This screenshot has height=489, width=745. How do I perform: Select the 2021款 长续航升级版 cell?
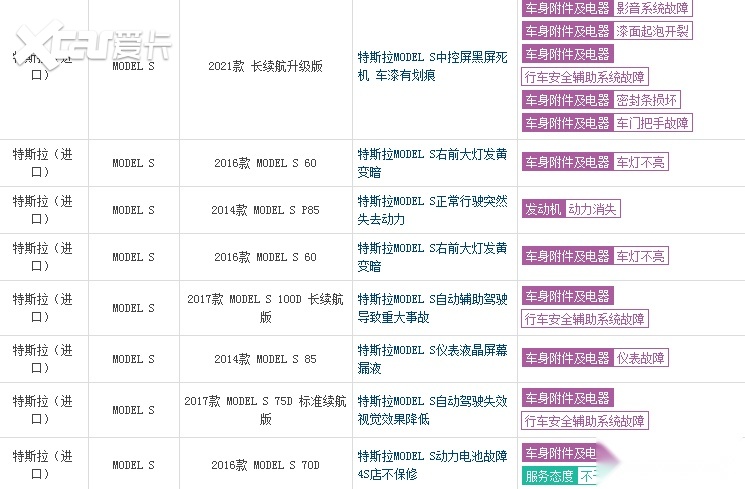(266, 67)
